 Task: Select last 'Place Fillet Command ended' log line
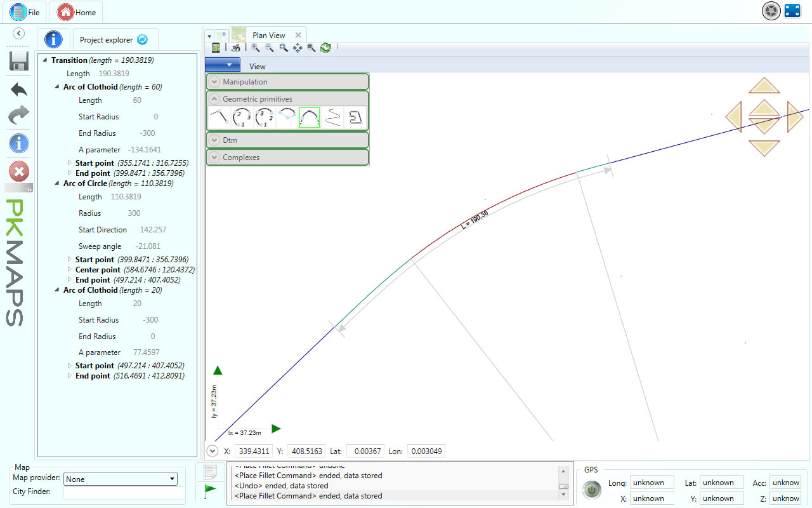[308, 496]
